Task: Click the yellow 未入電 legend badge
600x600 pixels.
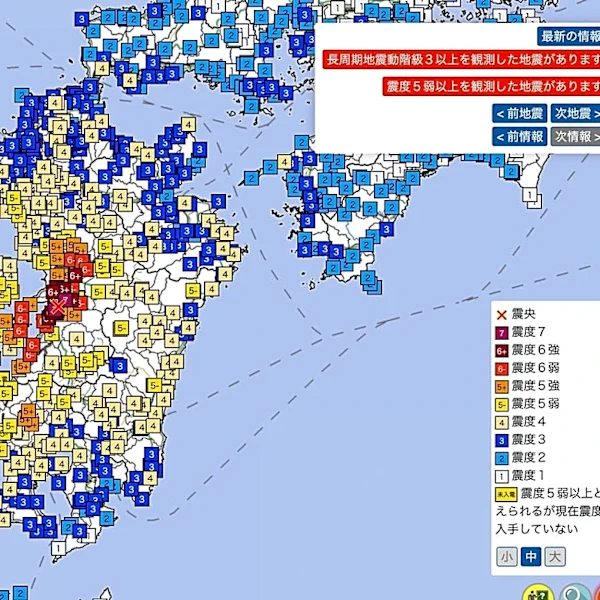Action: (506, 494)
